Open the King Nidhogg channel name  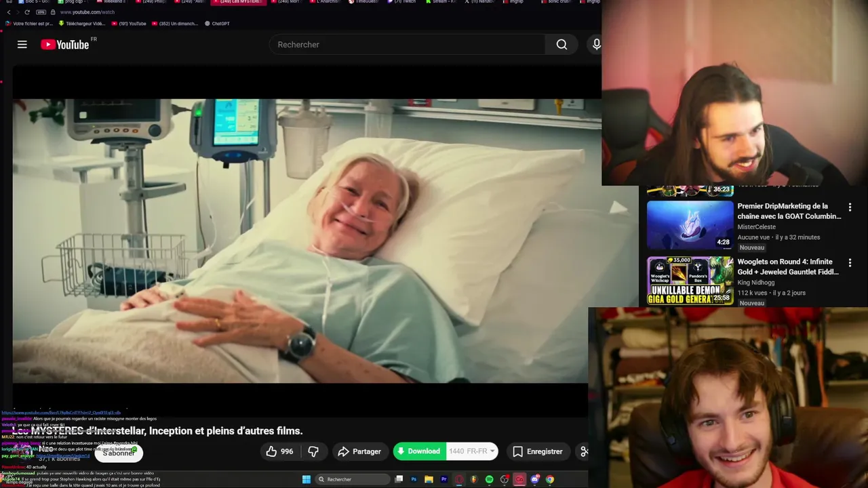[756, 283]
